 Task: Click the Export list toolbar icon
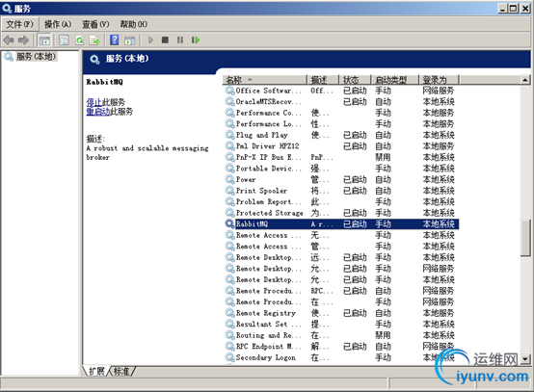tap(94, 40)
